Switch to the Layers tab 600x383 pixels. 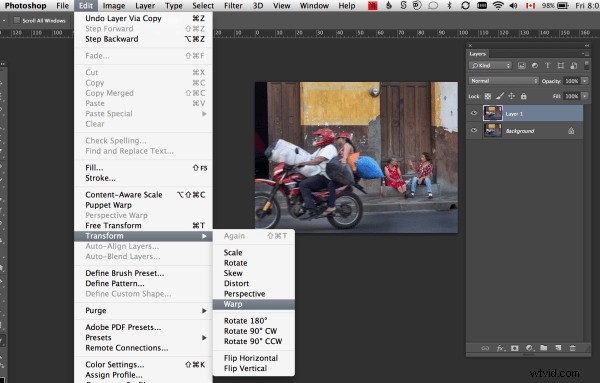[477, 54]
